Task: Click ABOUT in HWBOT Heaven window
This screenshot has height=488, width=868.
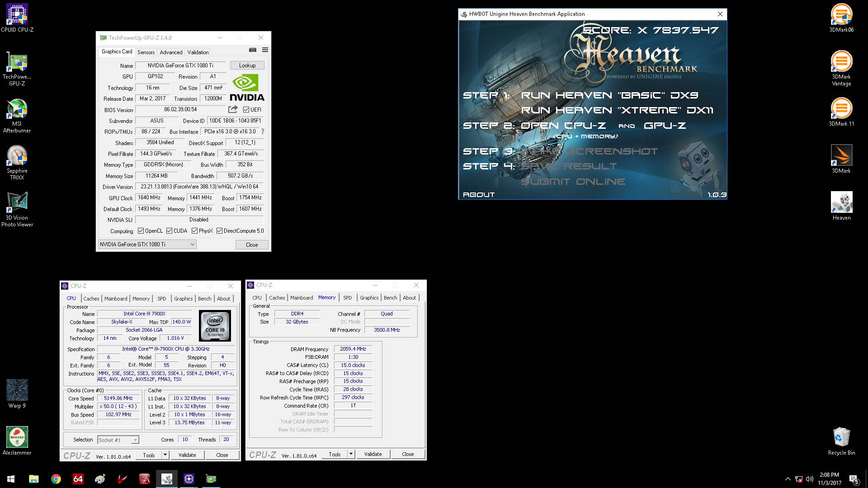Action: point(479,195)
